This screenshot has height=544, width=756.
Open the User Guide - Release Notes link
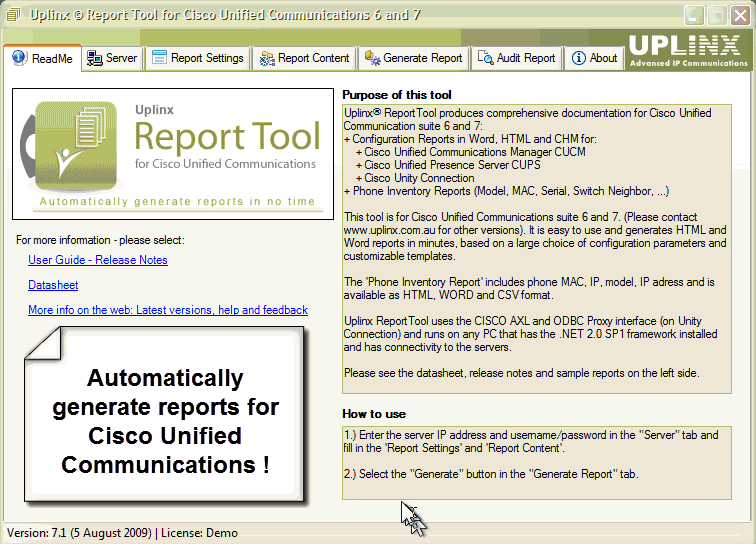tap(98, 260)
